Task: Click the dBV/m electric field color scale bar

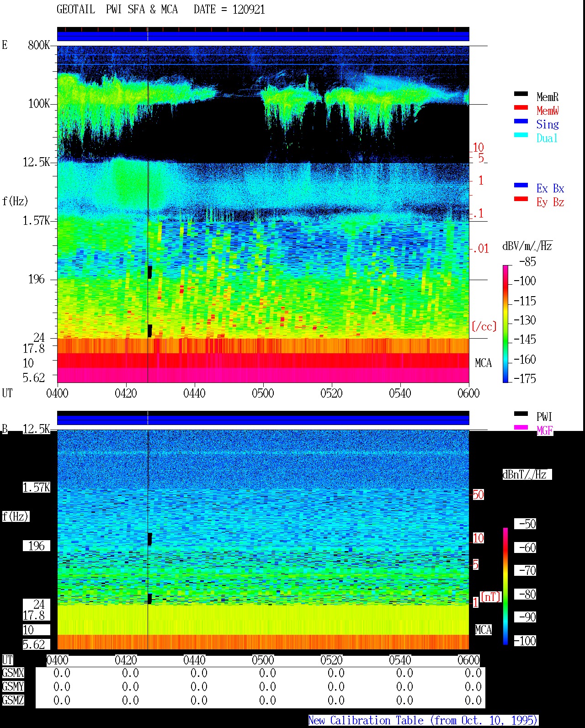Action: (505, 324)
